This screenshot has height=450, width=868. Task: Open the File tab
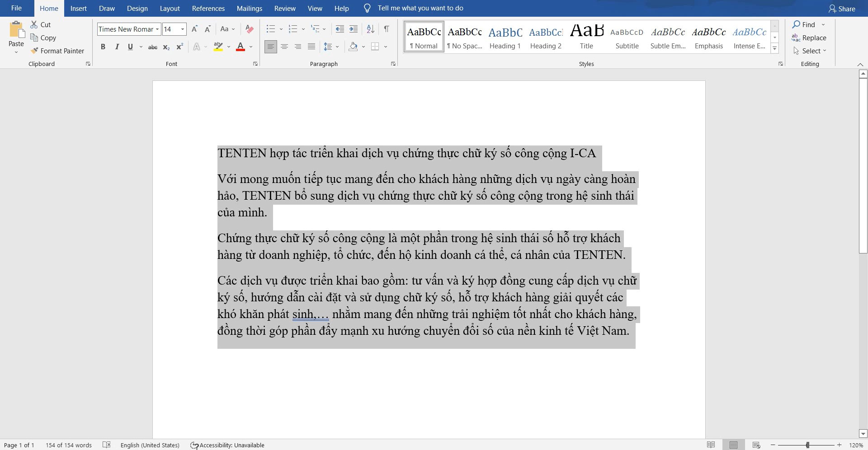click(16, 8)
